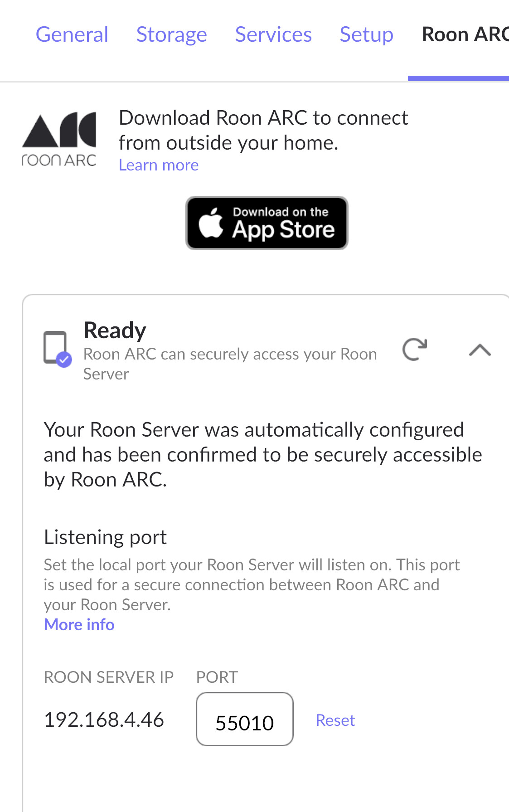Viewport: 509px width, 812px height.
Task: Click the purple checkmark badge on the phone icon
Action: 63,360
